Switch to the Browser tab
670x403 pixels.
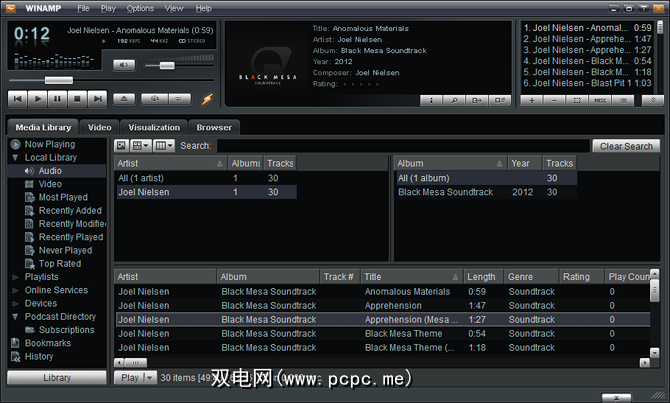pyautogui.click(x=214, y=127)
